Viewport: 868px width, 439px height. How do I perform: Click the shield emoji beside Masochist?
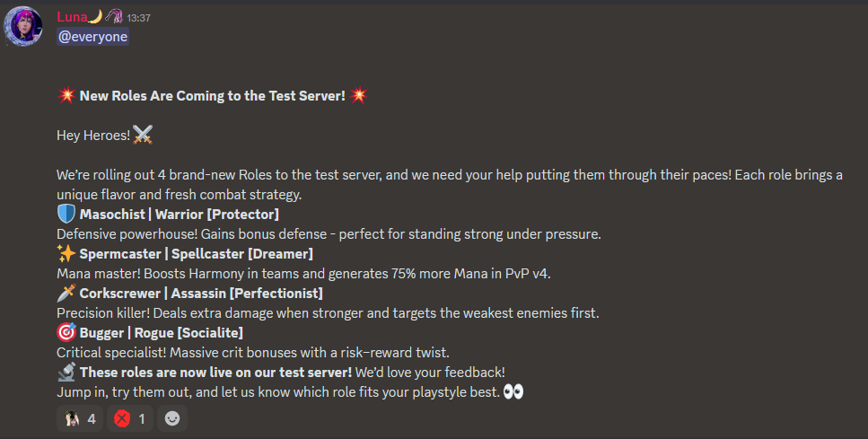[x=66, y=214]
